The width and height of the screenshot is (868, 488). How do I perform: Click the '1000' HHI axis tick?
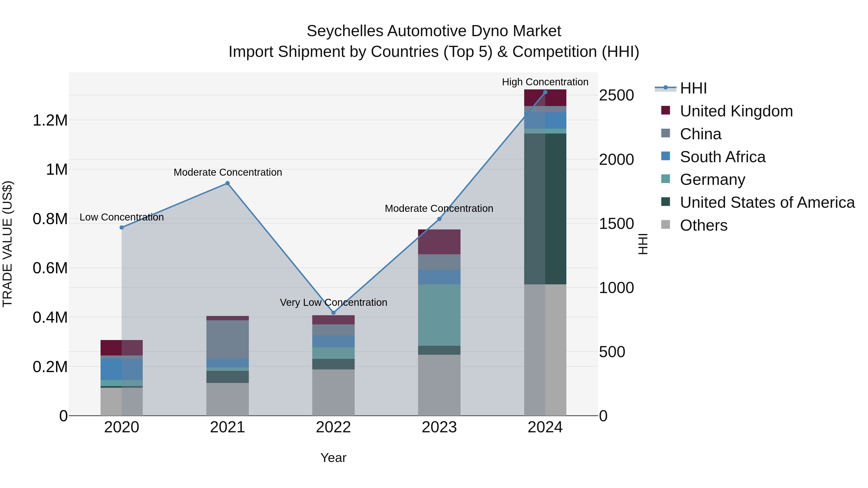(x=617, y=287)
